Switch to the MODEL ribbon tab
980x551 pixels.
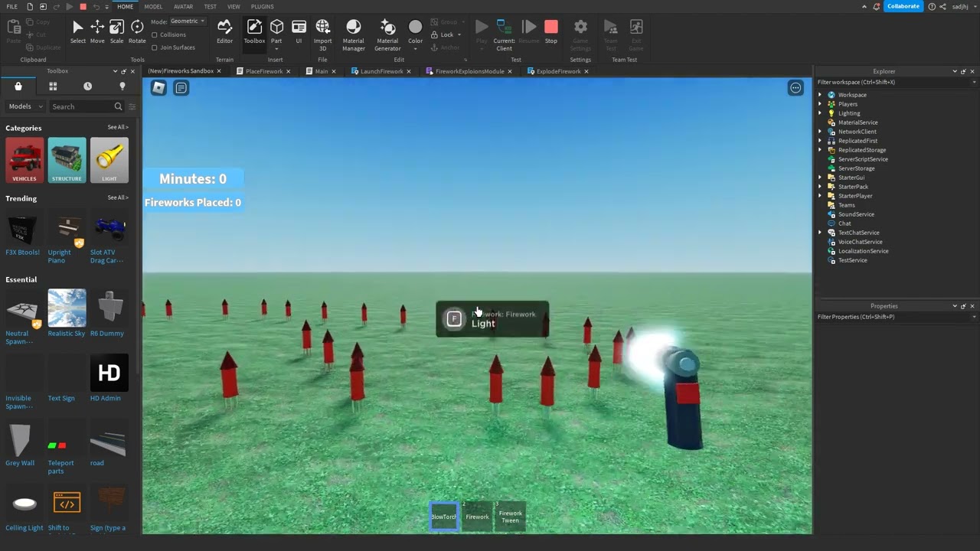[153, 6]
